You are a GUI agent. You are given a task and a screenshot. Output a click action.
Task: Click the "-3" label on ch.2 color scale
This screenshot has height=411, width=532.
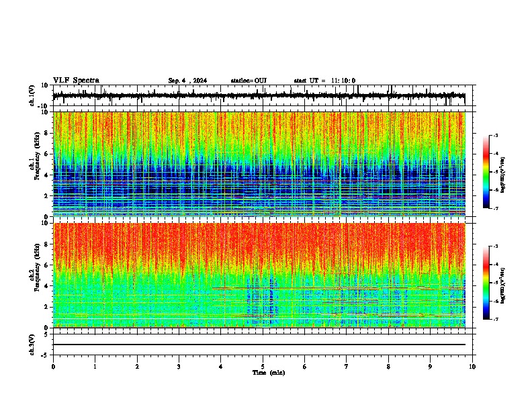point(495,246)
